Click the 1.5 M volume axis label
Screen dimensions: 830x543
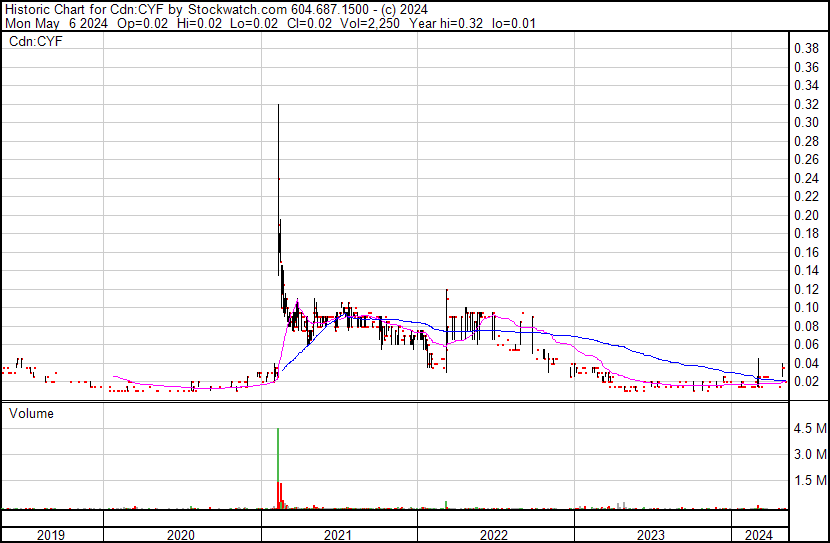810,480
